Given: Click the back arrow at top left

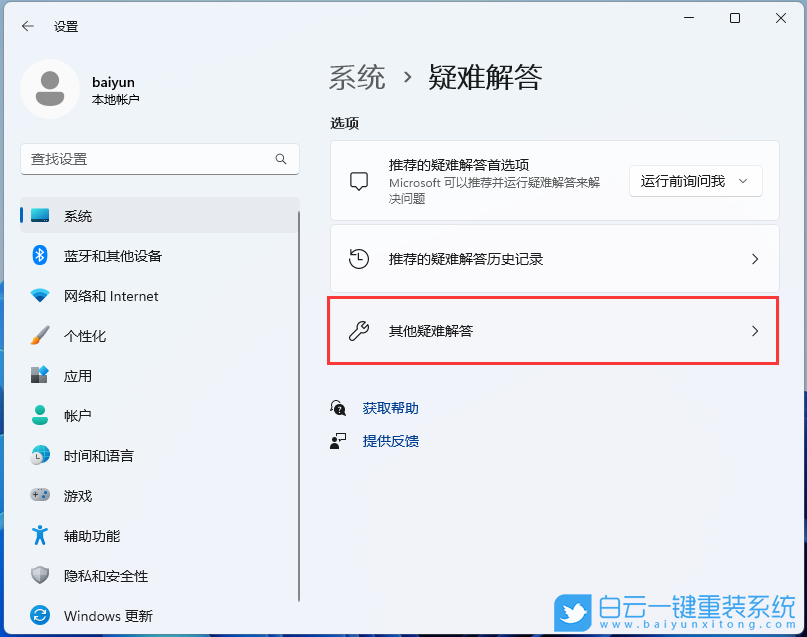Looking at the screenshot, I should tap(27, 27).
